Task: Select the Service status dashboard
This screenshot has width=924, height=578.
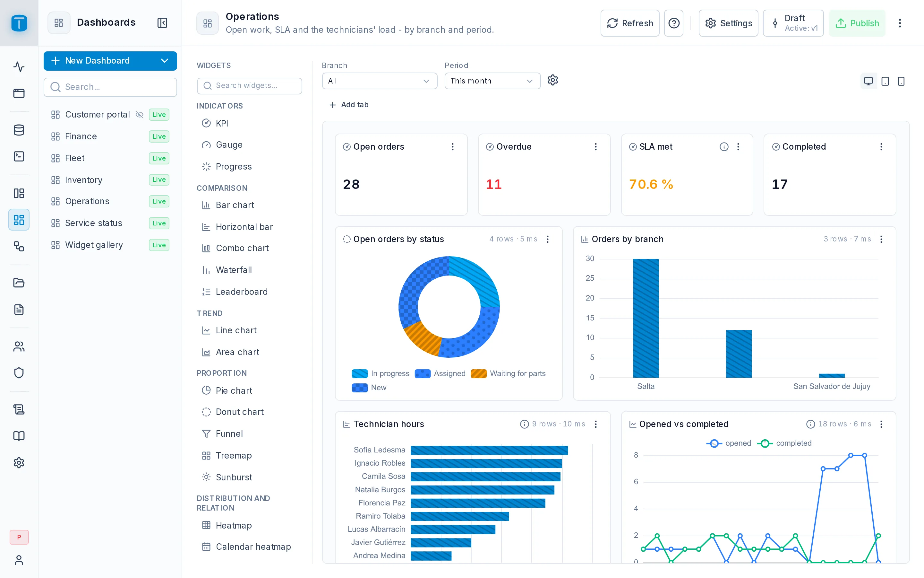Action: [110, 223]
